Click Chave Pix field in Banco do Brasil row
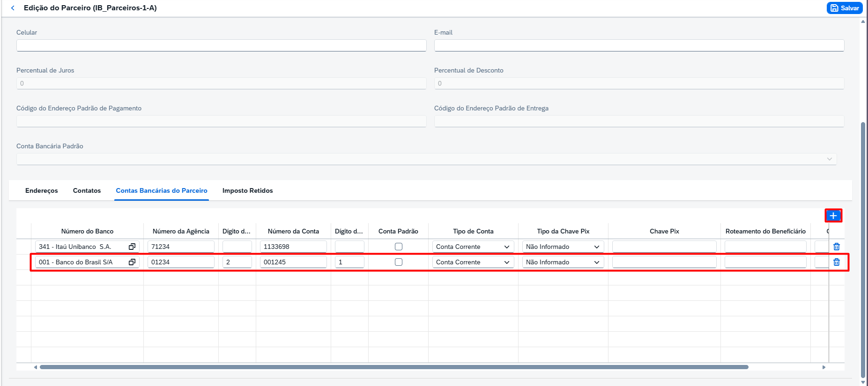The image size is (868, 386). [664, 262]
